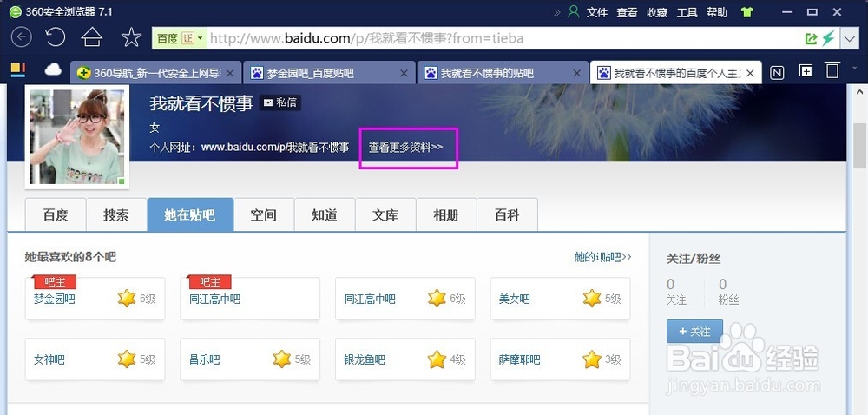Image resolution: width=868 pixels, height=415 pixels.
Task: Go to home page via house icon
Action: click(92, 37)
